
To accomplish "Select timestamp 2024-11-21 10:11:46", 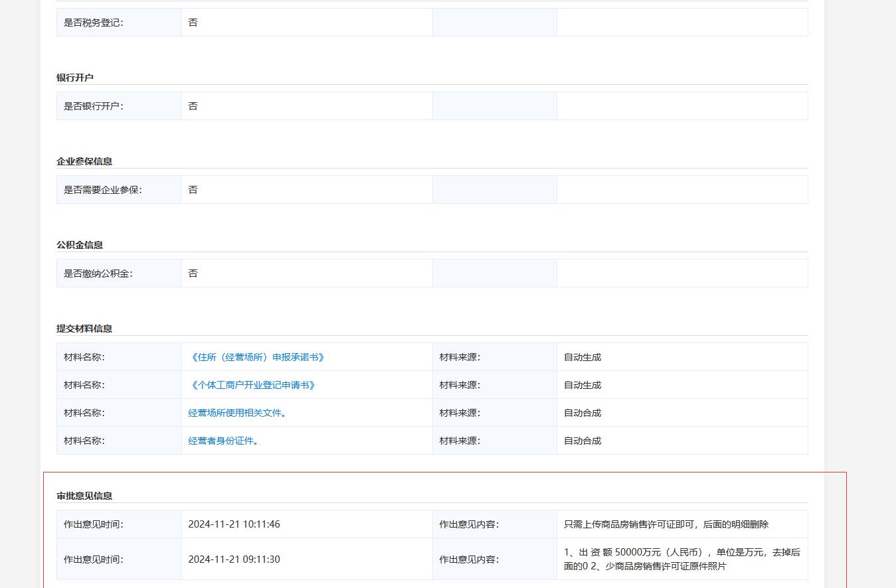I will pos(234,524).
